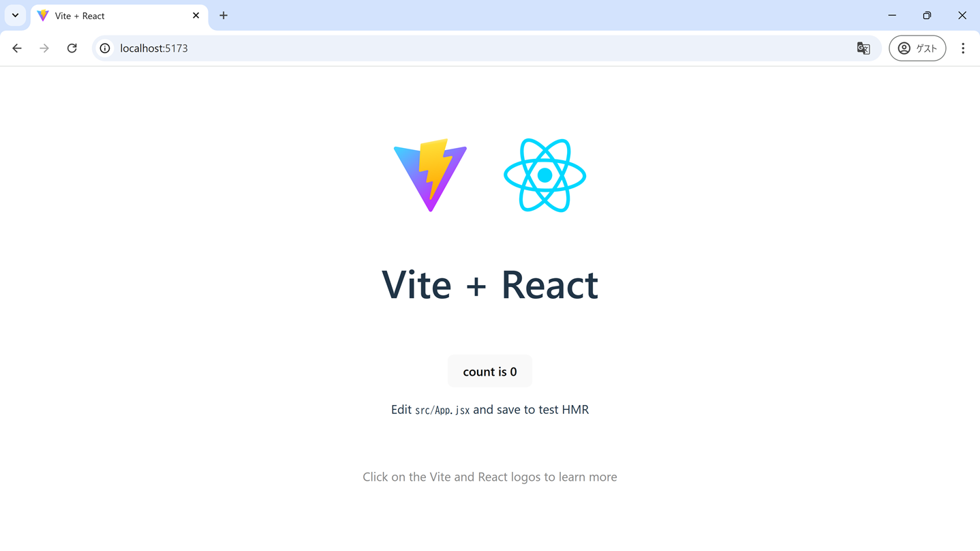
Task: Open Chrome three-dot menu
Action: tap(963, 48)
